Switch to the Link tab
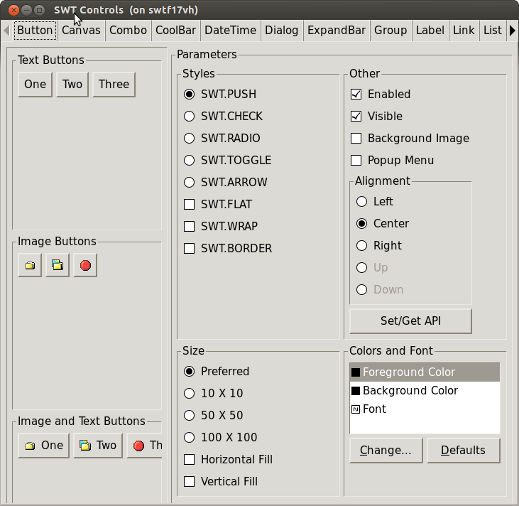 pyautogui.click(x=464, y=30)
